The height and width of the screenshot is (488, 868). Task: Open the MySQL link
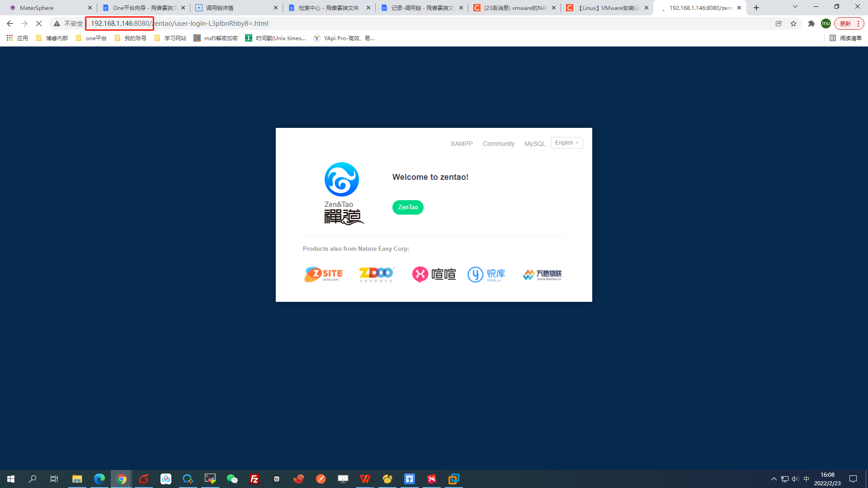[535, 144]
